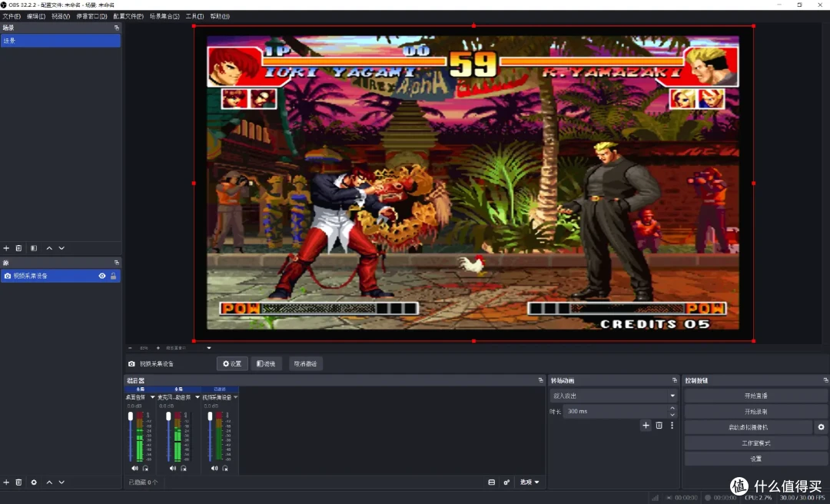
Task: Open the 麦克风 channel dropdown arrow
Action: coord(198,397)
